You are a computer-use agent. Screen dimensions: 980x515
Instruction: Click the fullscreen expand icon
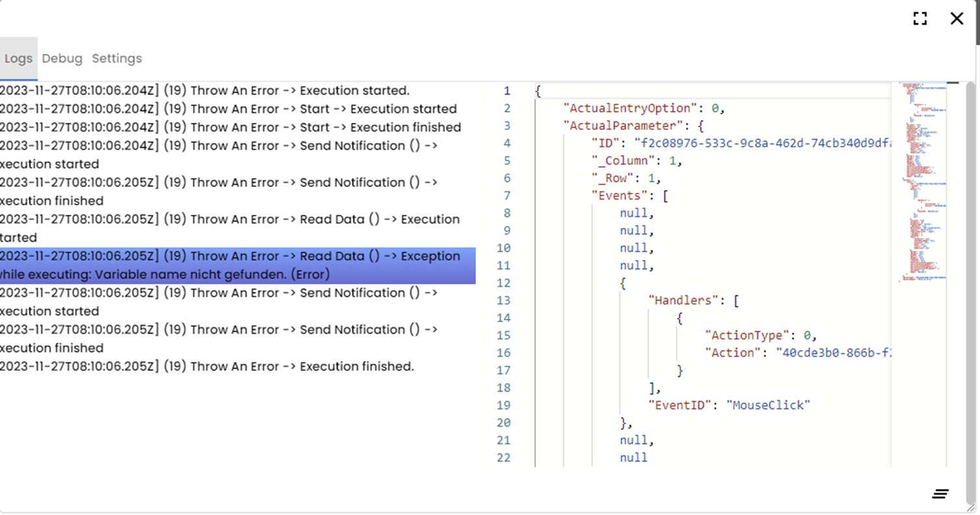click(x=920, y=18)
